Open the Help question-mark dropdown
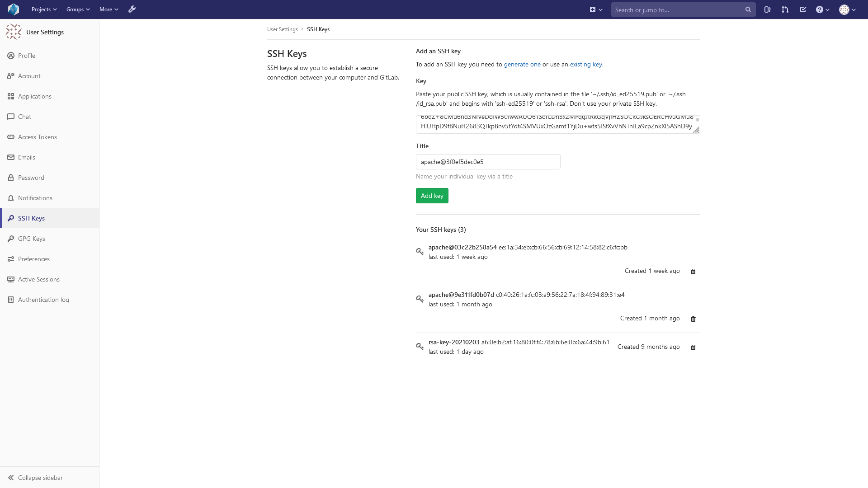 tap(822, 9)
